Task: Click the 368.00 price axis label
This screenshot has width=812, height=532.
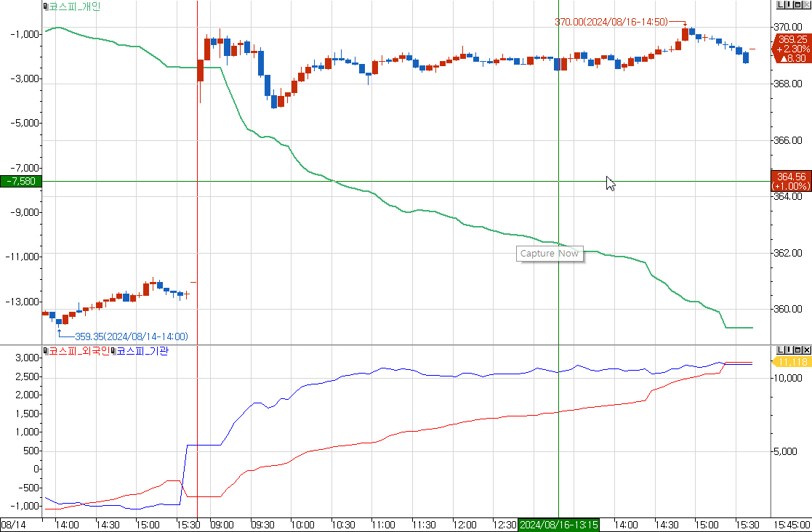Action: pyautogui.click(x=789, y=84)
